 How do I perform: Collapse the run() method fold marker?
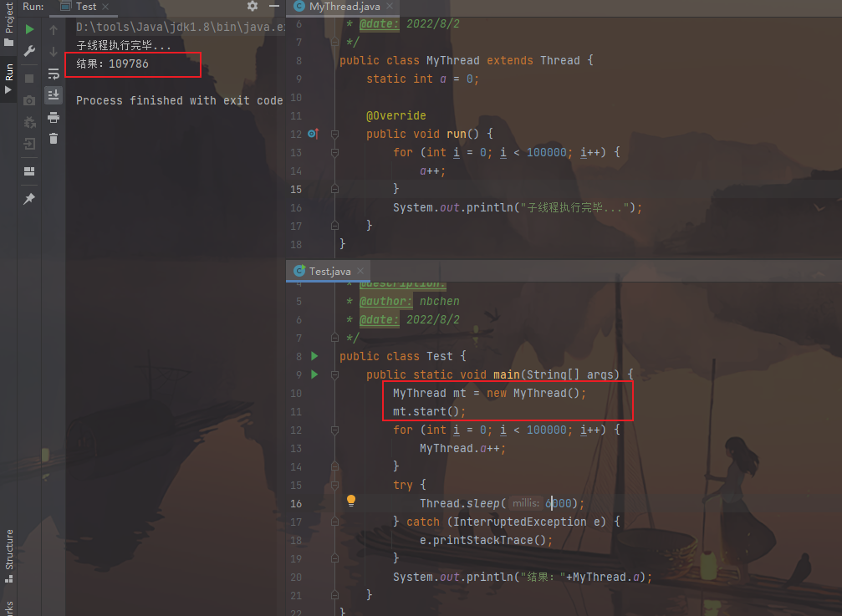point(334,134)
